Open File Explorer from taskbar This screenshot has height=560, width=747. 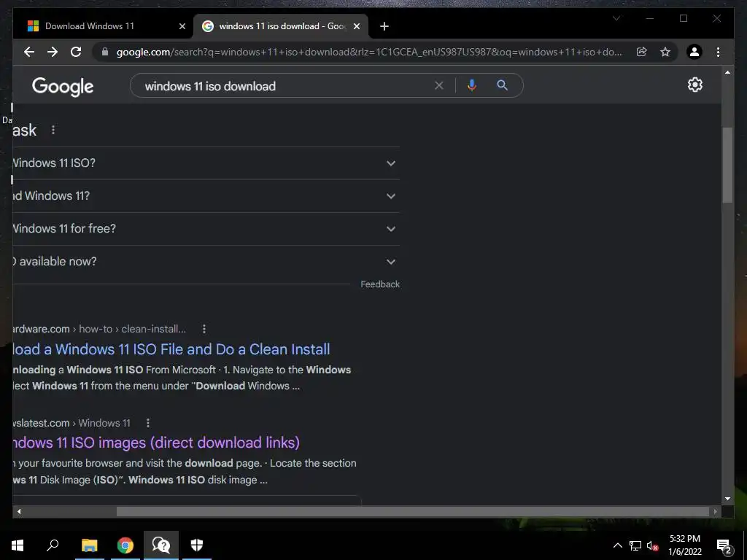pos(89,545)
